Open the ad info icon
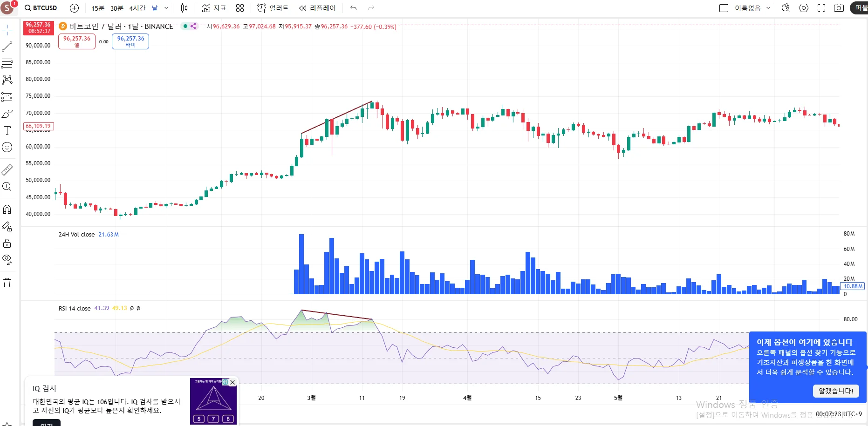868x426 pixels. 226,382
